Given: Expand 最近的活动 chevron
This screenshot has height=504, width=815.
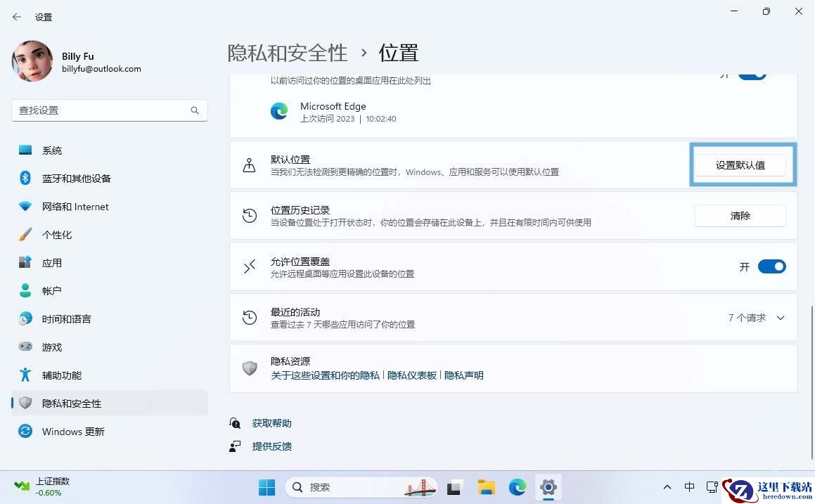Looking at the screenshot, I should click(x=780, y=318).
